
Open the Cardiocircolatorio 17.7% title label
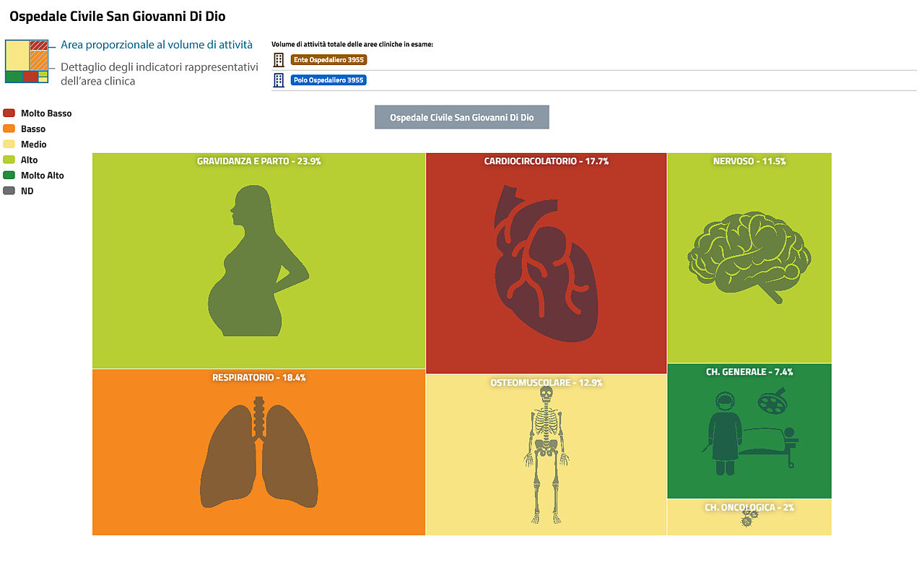pos(546,161)
